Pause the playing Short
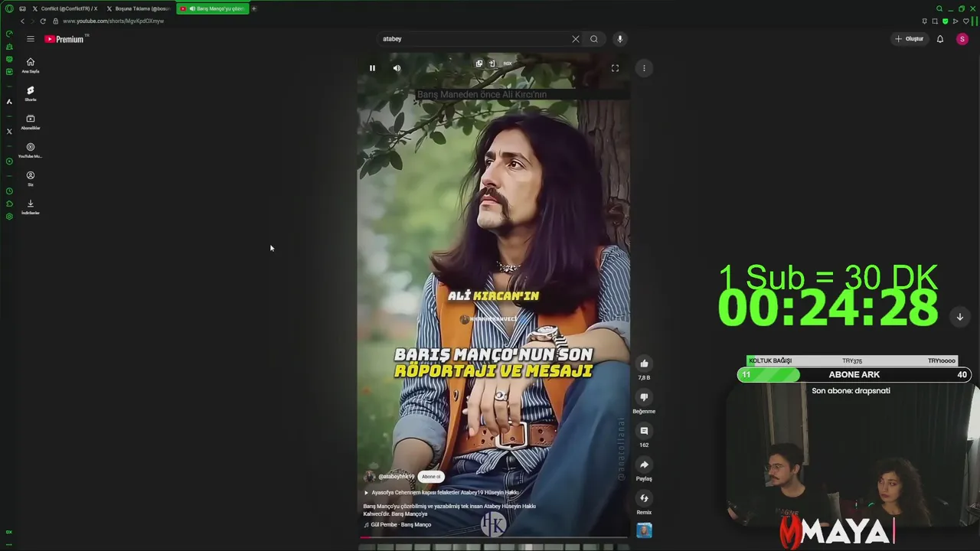 click(372, 68)
